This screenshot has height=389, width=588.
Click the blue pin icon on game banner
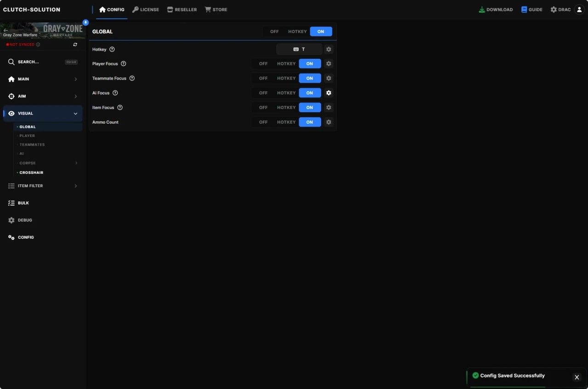pos(85,22)
